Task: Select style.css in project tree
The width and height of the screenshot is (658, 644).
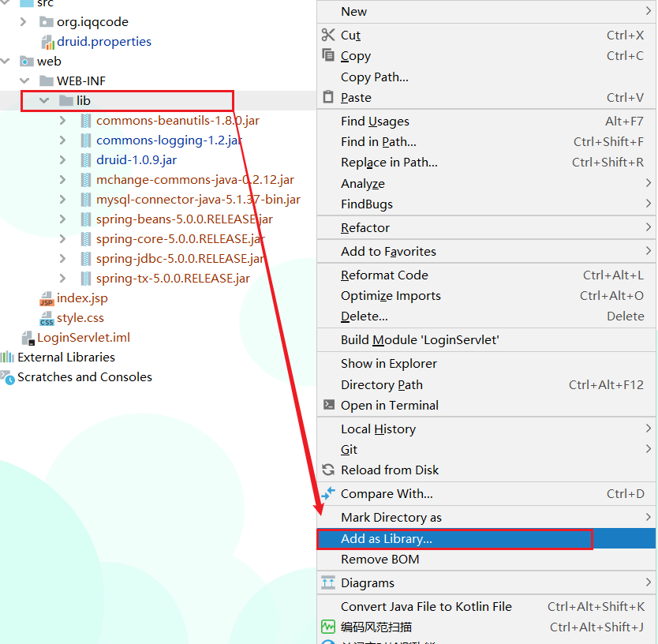Action: pyautogui.click(x=80, y=318)
